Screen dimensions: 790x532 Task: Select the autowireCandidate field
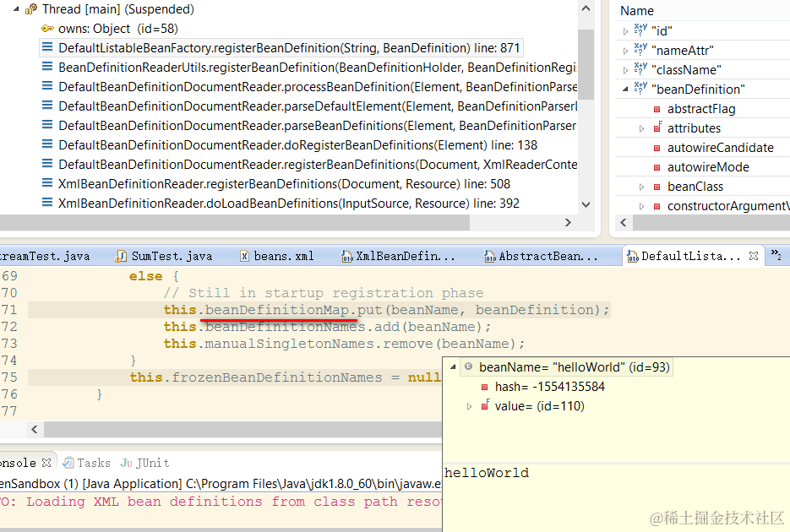(x=721, y=148)
